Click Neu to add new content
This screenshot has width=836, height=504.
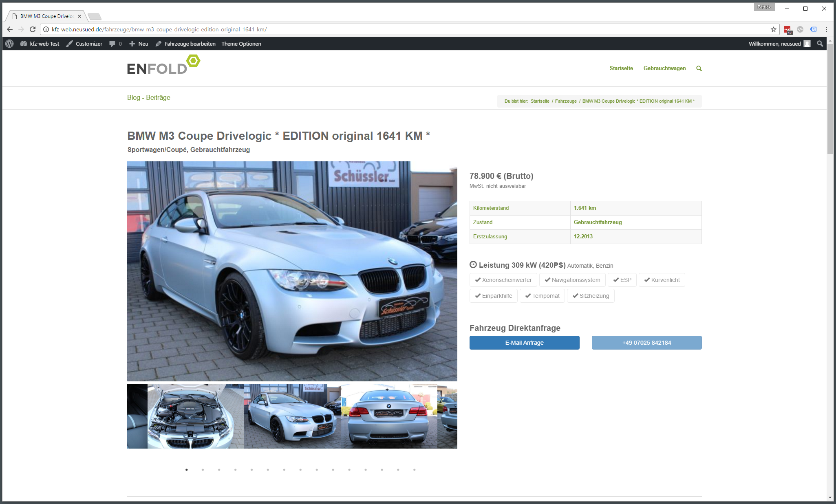[139, 44]
